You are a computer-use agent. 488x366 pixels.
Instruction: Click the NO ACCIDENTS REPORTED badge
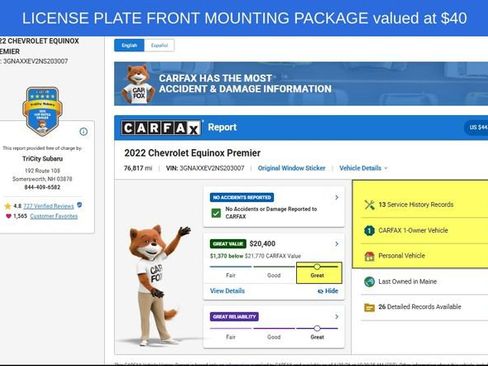(242, 197)
